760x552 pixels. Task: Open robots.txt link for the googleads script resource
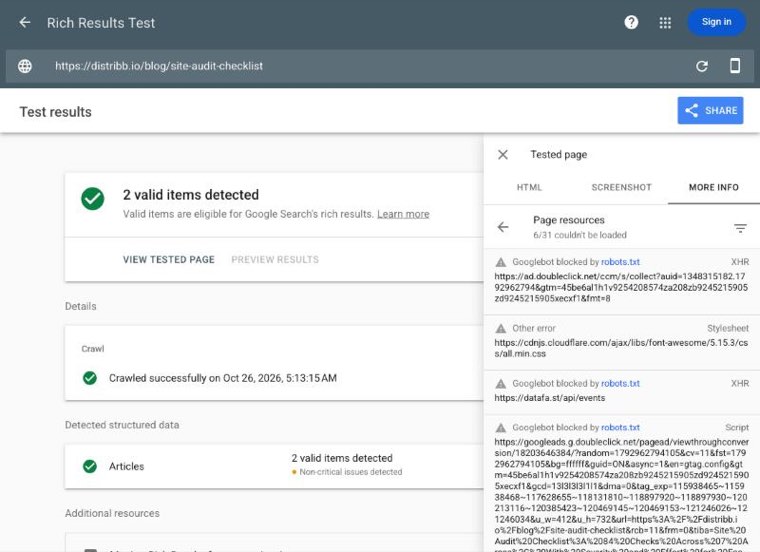620,427
